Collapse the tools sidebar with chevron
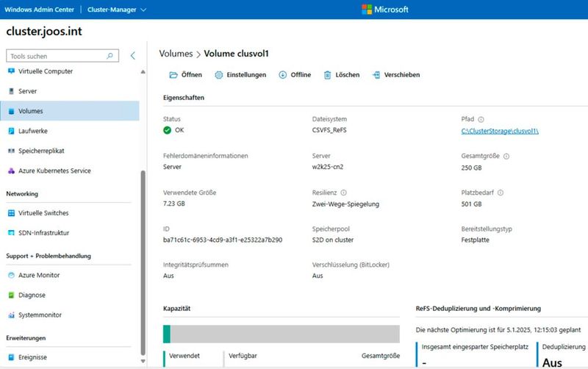588x369 pixels. 133,56
